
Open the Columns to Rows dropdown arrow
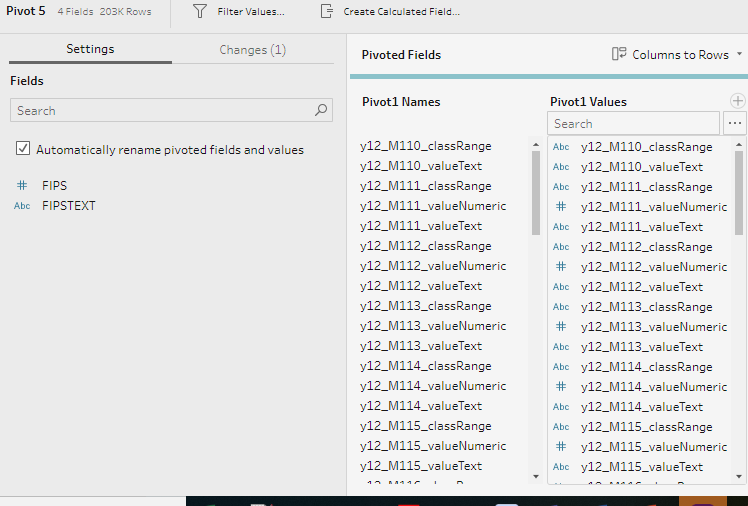tap(739, 54)
